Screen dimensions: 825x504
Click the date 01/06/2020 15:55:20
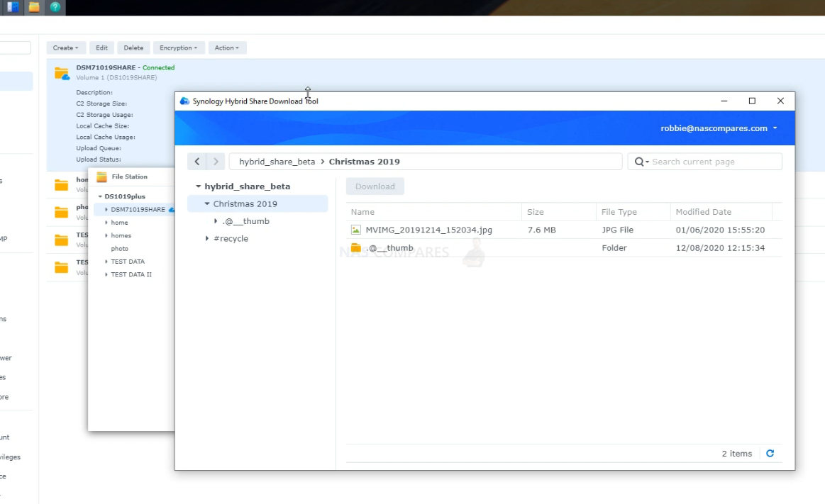(720, 230)
